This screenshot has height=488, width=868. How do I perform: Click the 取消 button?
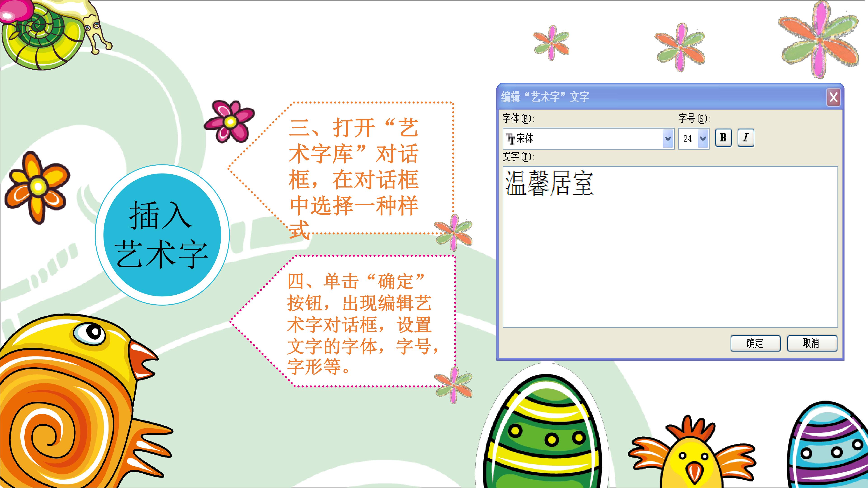[x=812, y=343]
